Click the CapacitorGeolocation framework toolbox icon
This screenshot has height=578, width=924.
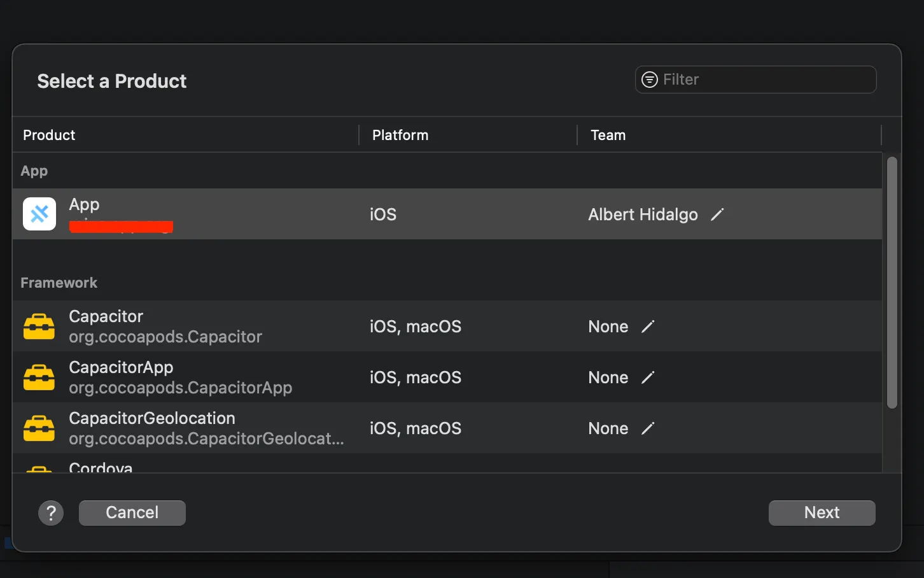point(39,428)
